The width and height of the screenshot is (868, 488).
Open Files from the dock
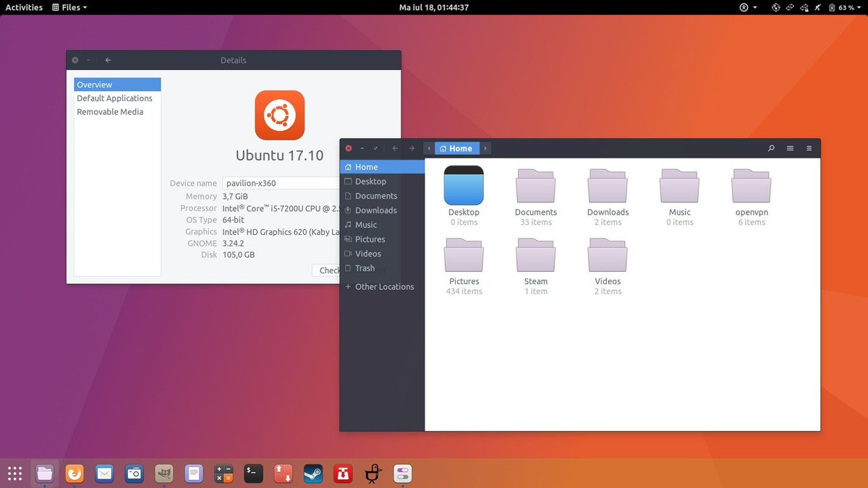click(45, 474)
